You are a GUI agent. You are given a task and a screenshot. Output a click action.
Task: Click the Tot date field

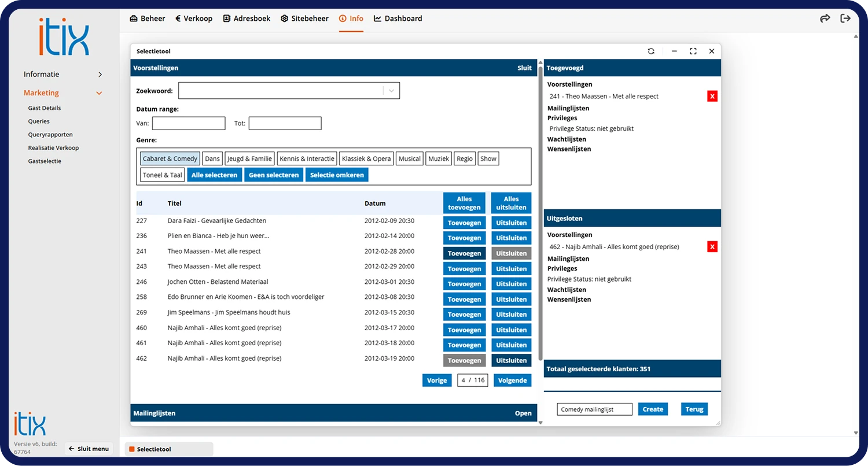(x=285, y=123)
